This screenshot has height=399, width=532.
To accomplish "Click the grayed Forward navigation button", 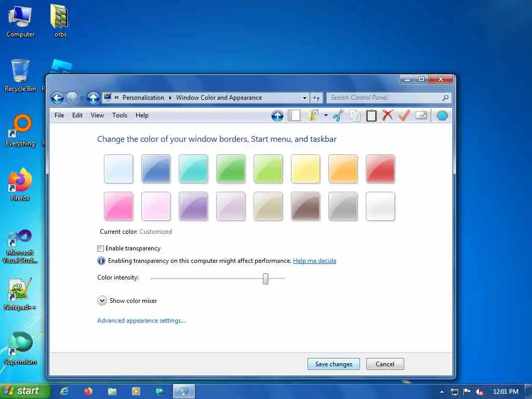I will point(72,98).
